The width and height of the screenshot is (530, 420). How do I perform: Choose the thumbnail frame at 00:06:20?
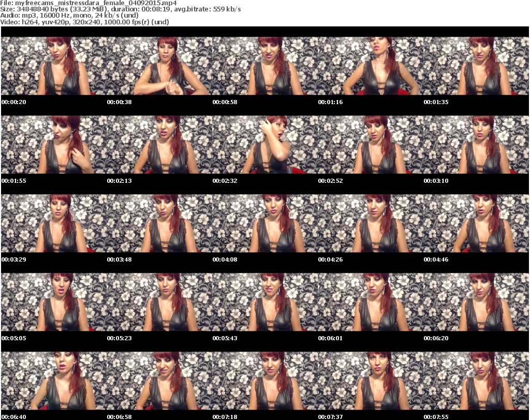click(476, 302)
